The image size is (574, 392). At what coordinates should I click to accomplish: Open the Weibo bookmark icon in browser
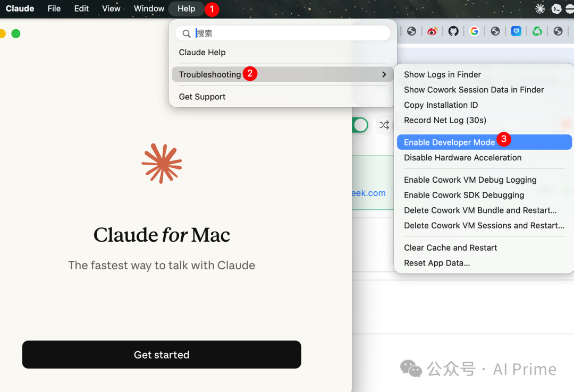click(432, 31)
